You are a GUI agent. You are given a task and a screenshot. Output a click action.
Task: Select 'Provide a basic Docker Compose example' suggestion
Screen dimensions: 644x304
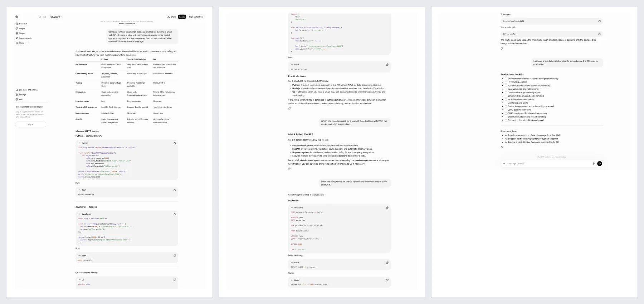pyautogui.click(x=532, y=142)
